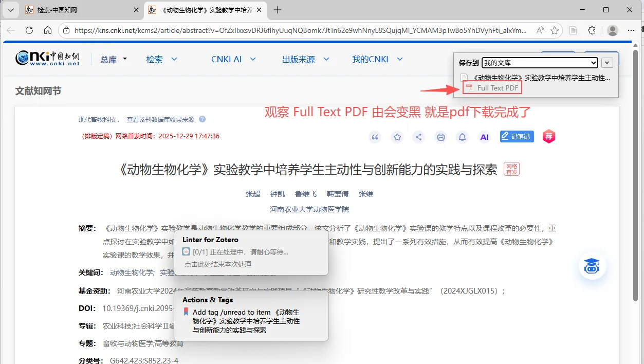
Task: Select the print icon on the article page
Action: (440, 136)
